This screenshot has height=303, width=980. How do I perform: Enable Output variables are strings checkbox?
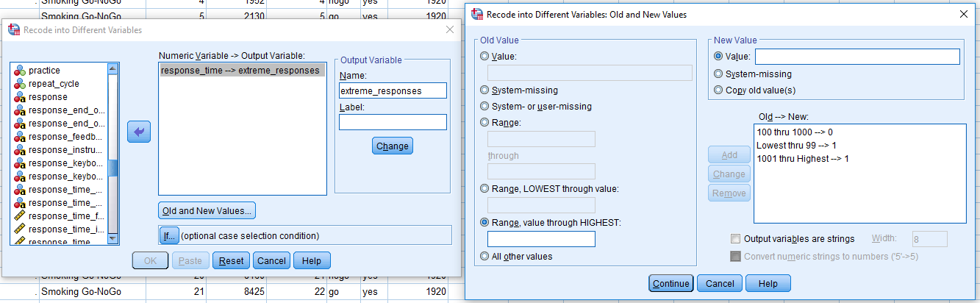735,239
